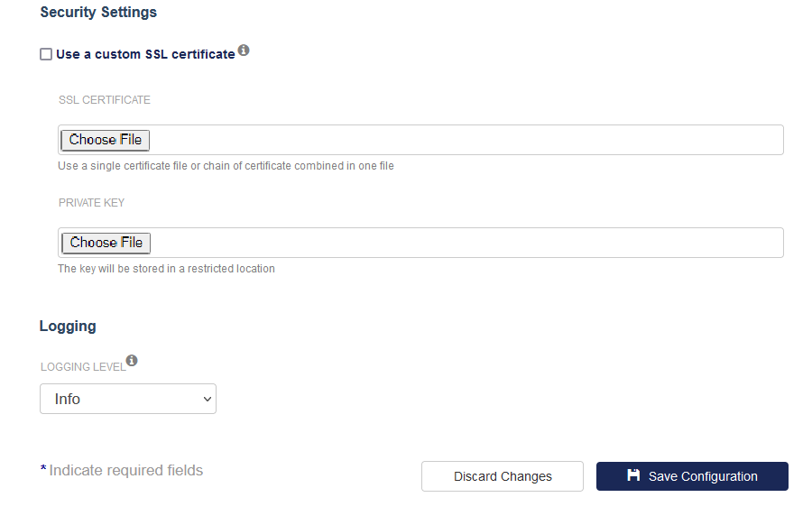Image resolution: width=812 pixels, height=525 pixels.
Task: Click the Logging section heading
Action: pyautogui.click(x=68, y=327)
